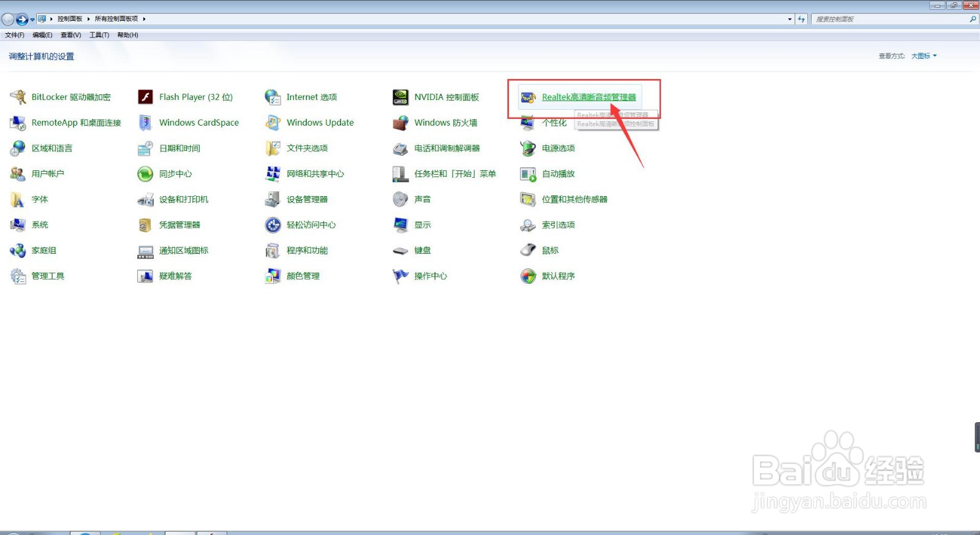Open 字体 fonts folder icon
980x535 pixels.
(x=17, y=199)
